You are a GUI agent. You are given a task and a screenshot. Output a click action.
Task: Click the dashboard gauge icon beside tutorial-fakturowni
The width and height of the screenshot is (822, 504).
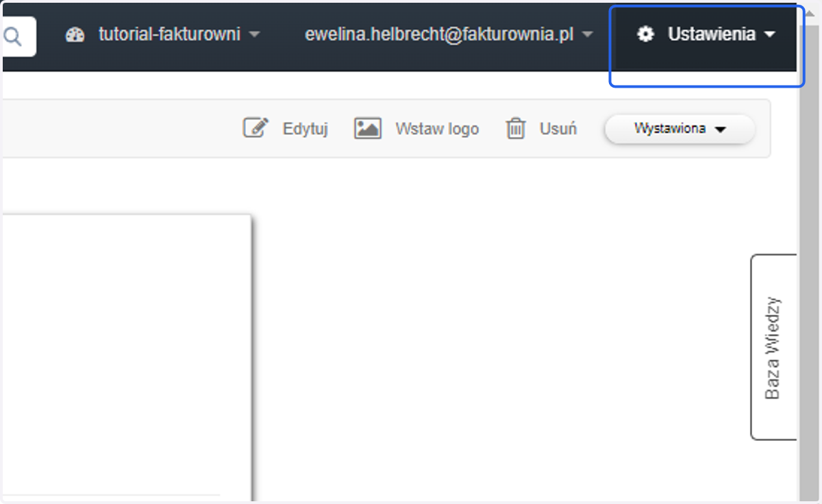(x=75, y=35)
